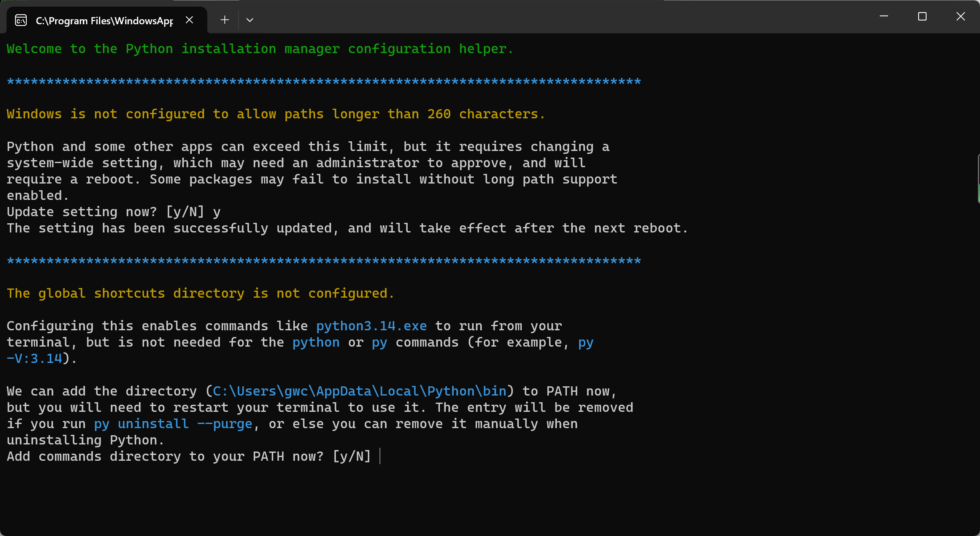980x536 pixels.
Task: Close the current terminal tab
Action: pyautogui.click(x=189, y=20)
